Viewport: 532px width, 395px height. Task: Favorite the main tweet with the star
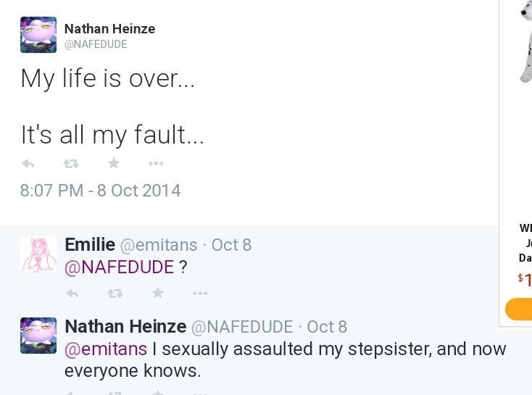(x=113, y=164)
